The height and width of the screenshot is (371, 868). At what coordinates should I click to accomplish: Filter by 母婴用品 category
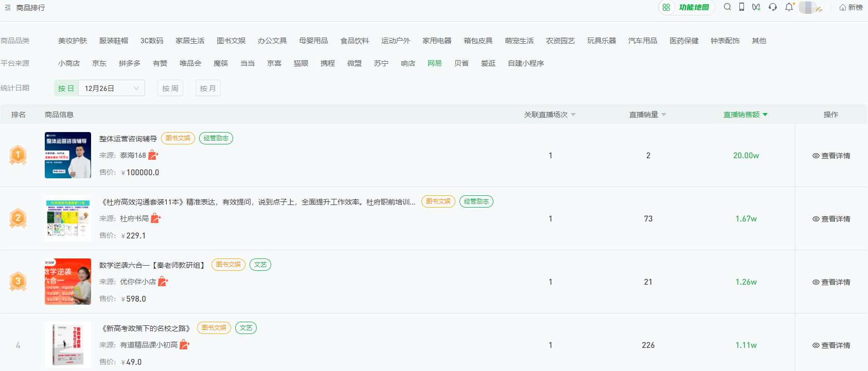pos(313,41)
